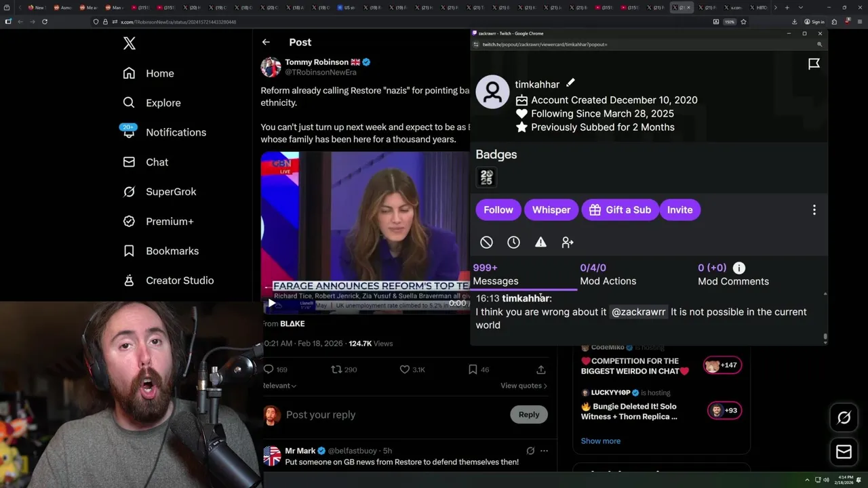Click the +93 listeners badge
Viewport: 868px width, 488px height.
tap(724, 410)
